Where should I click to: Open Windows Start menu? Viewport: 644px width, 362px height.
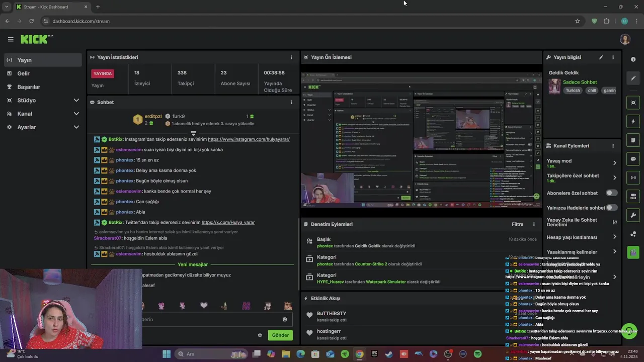[x=167, y=354]
